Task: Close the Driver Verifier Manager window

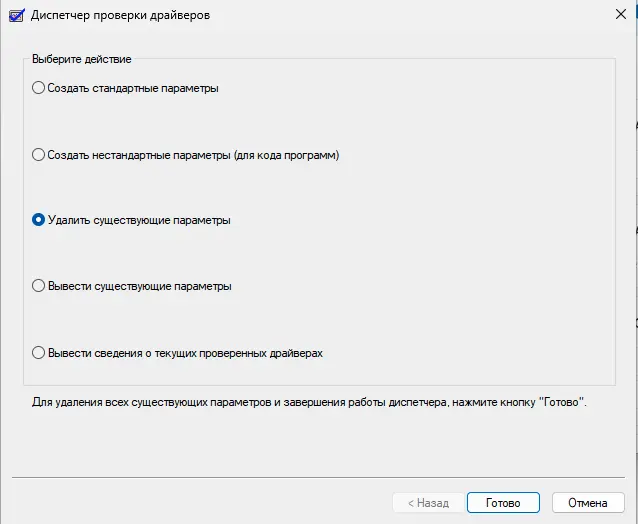Action: point(621,14)
